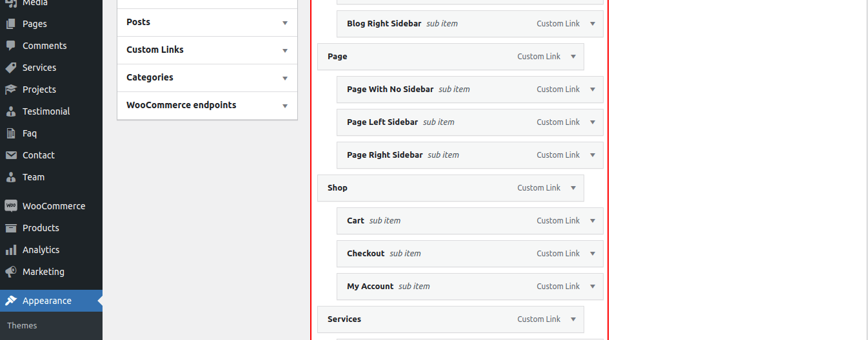Expand the Categories accordion section

[285, 78]
